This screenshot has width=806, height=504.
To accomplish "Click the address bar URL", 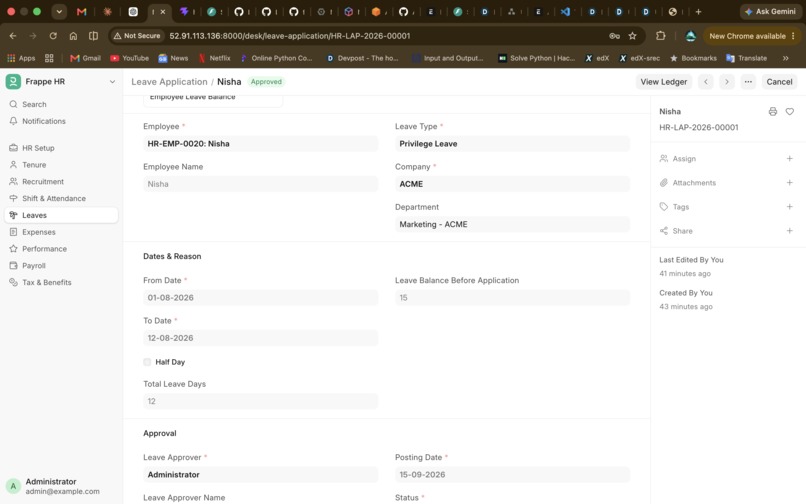I will 290,36.
